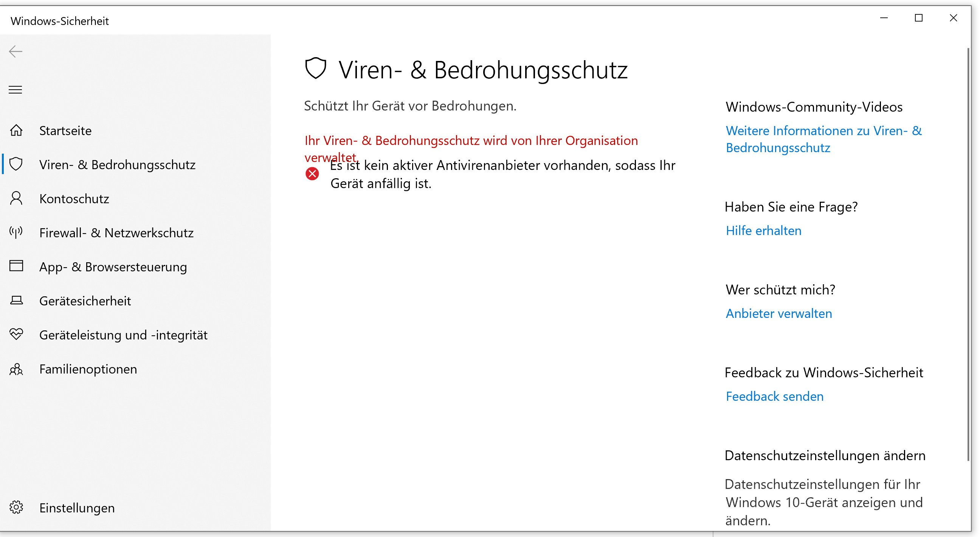Open Familienoptionen section
This screenshot has width=980, height=537.
click(88, 369)
